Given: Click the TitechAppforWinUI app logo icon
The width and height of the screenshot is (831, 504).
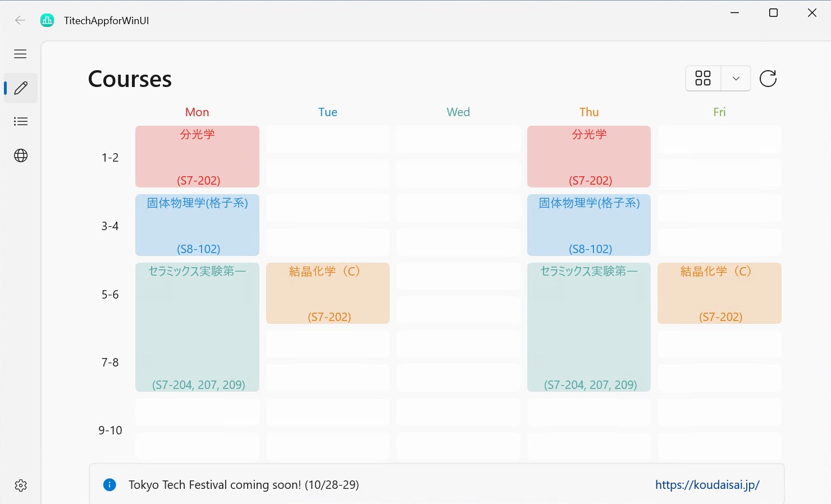Looking at the screenshot, I should click(x=47, y=21).
